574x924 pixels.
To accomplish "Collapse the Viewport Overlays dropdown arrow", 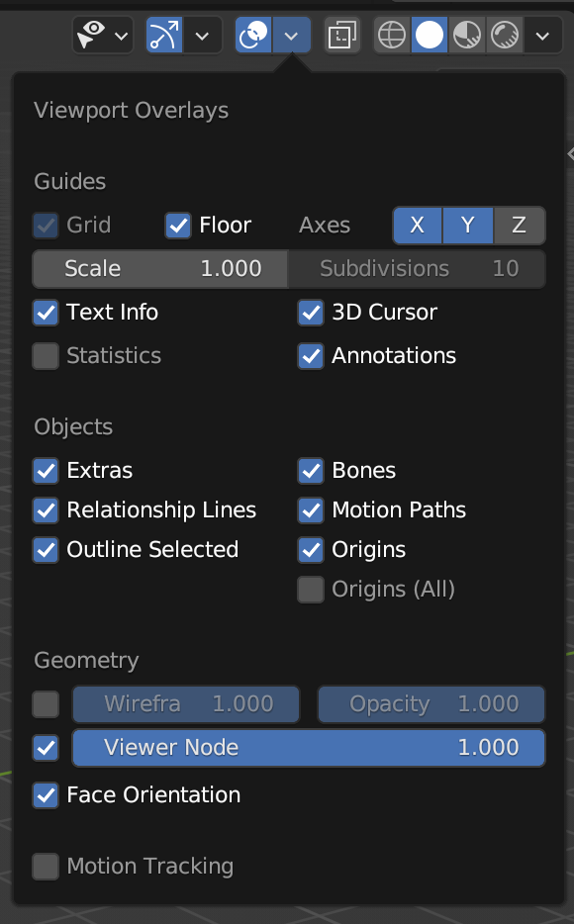I will click(x=291, y=36).
